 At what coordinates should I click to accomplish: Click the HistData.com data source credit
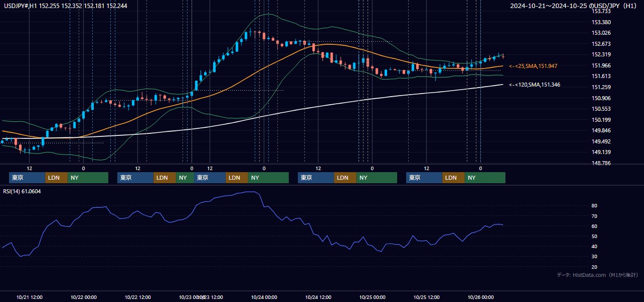pos(597,275)
